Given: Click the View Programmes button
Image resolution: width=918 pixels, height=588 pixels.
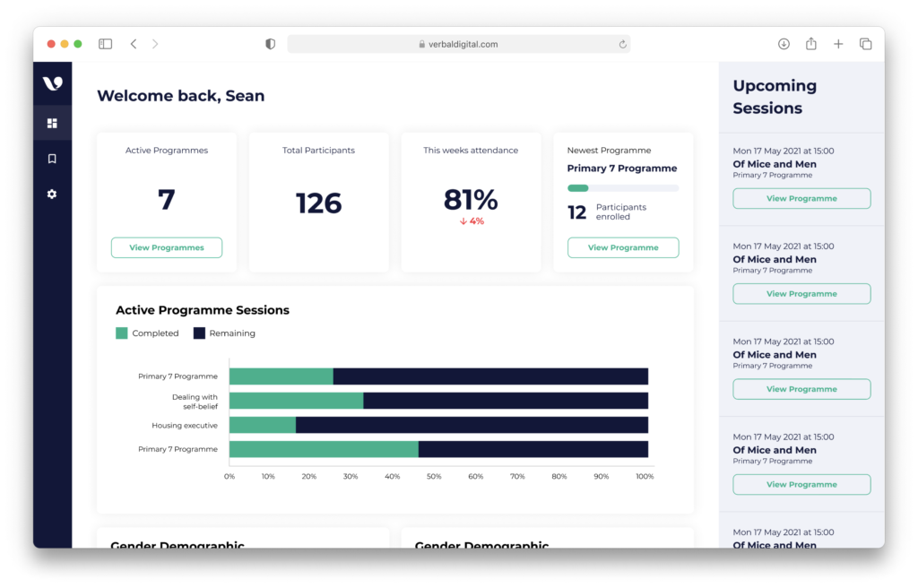Looking at the screenshot, I should tap(167, 247).
